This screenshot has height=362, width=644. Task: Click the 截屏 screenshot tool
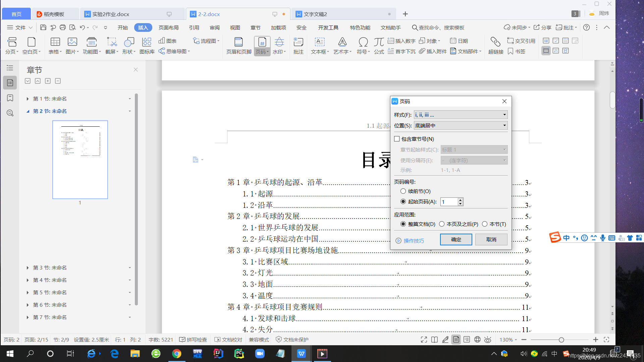click(112, 46)
